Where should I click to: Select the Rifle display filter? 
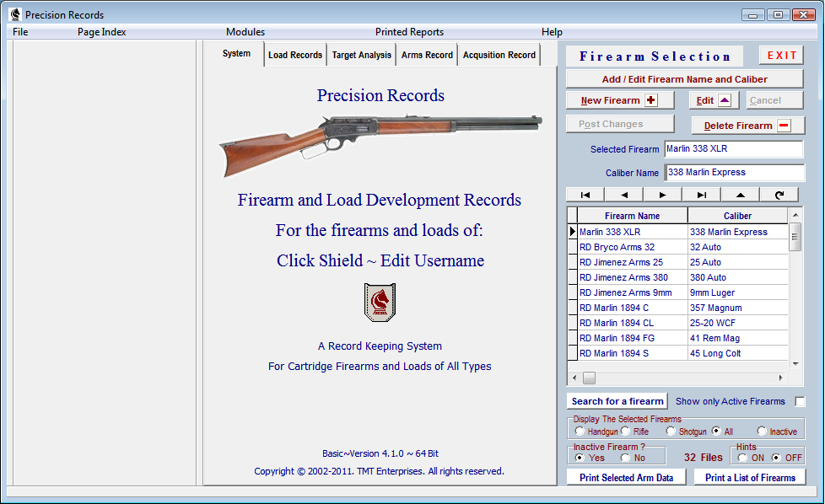tap(625, 431)
